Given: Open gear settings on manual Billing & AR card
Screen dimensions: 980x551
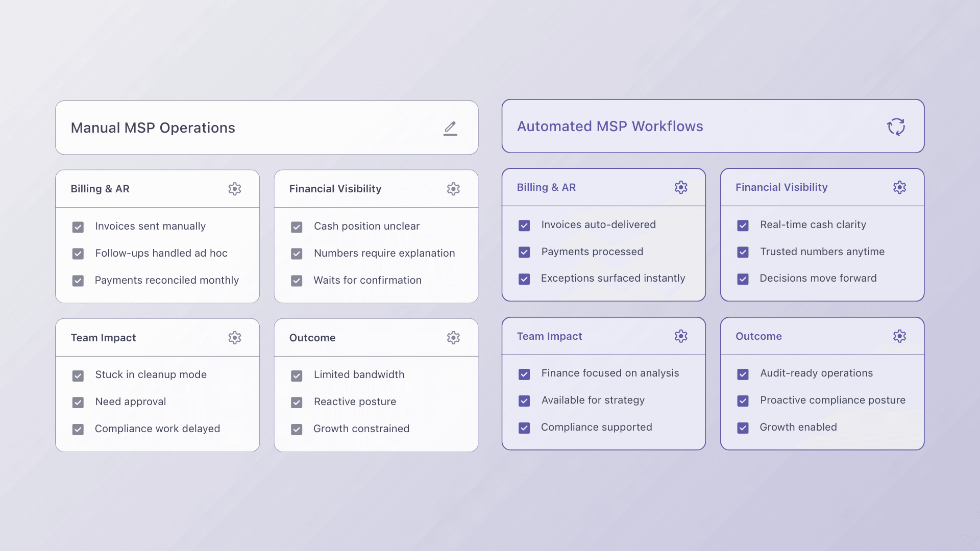Looking at the screenshot, I should [235, 189].
